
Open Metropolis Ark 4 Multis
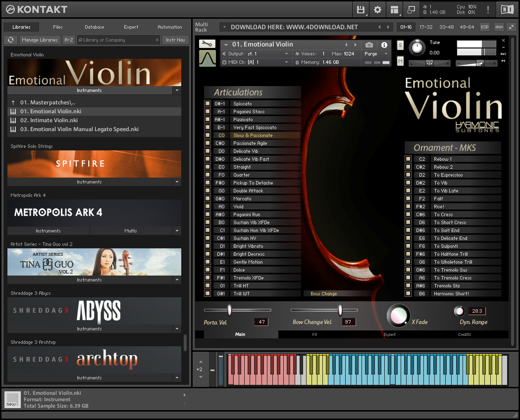coord(131,231)
